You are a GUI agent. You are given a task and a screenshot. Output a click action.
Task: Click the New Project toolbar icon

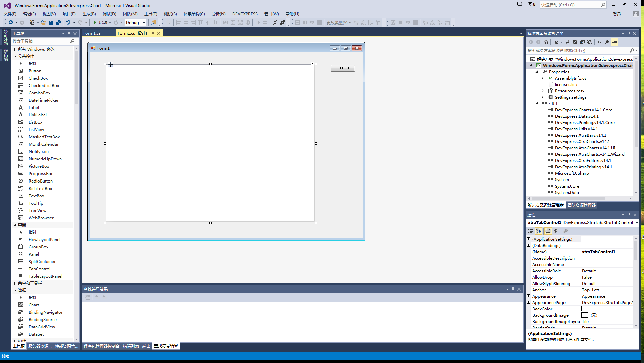(x=32, y=22)
